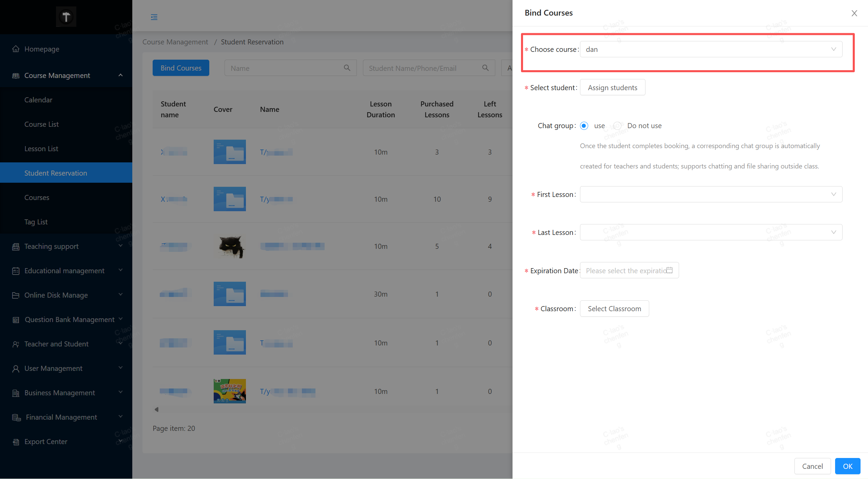The height and width of the screenshot is (479, 868).
Task: Click the sidebar collapse menu icon
Action: tap(154, 17)
